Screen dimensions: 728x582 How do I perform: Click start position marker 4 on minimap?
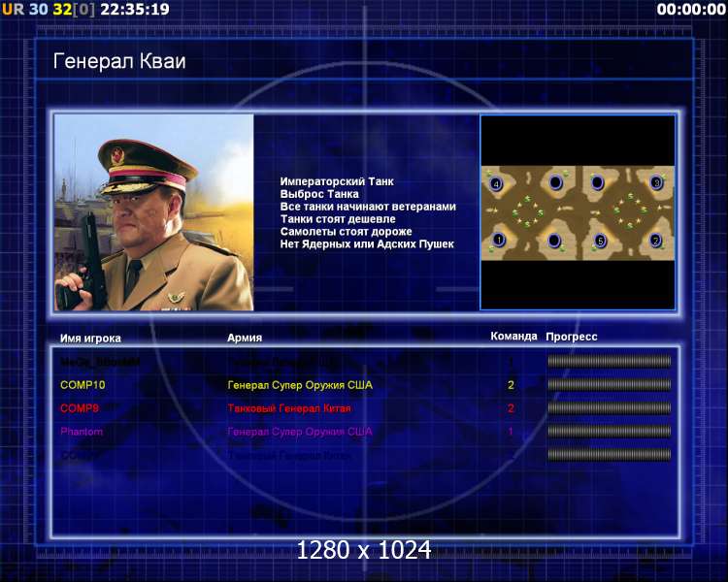(x=496, y=183)
